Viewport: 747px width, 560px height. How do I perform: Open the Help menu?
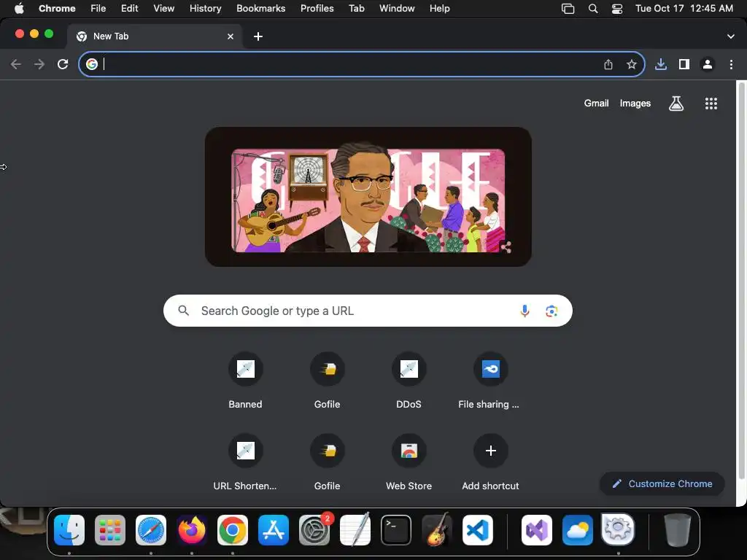pyautogui.click(x=440, y=9)
